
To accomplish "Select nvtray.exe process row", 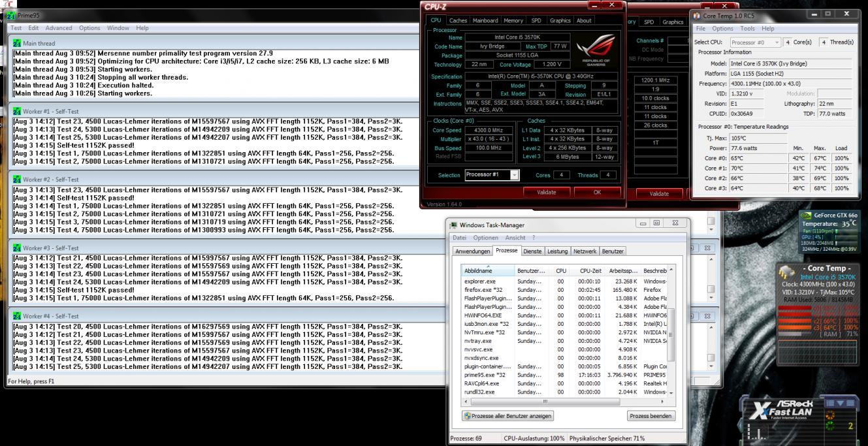I will pyautogui.click(x=564, y=341).
